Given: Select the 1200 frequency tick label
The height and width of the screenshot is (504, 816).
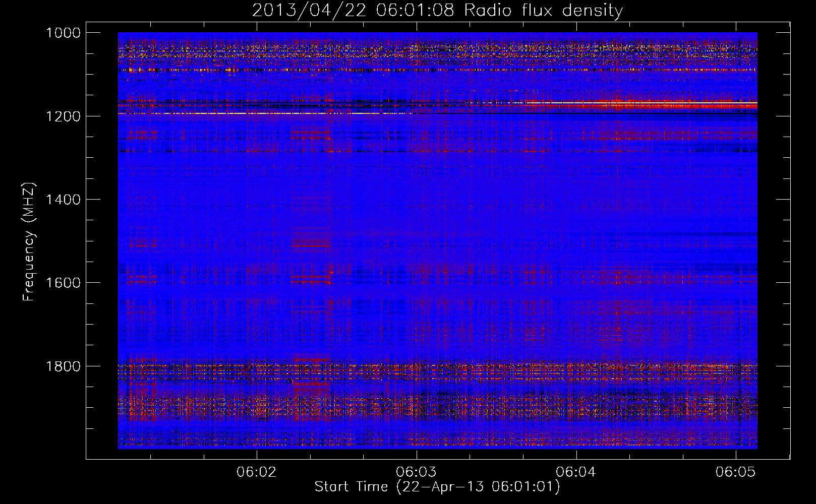Looking at the screenshot, I should click(x=63, y=116).
